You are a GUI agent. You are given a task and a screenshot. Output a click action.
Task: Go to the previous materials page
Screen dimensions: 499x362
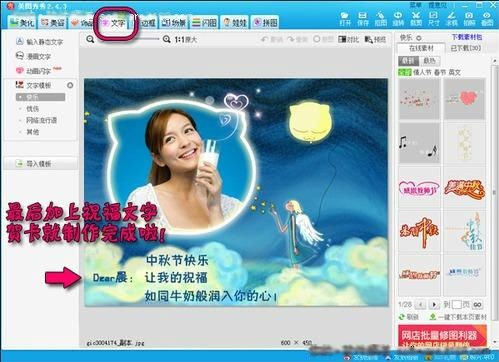(421, 304)
